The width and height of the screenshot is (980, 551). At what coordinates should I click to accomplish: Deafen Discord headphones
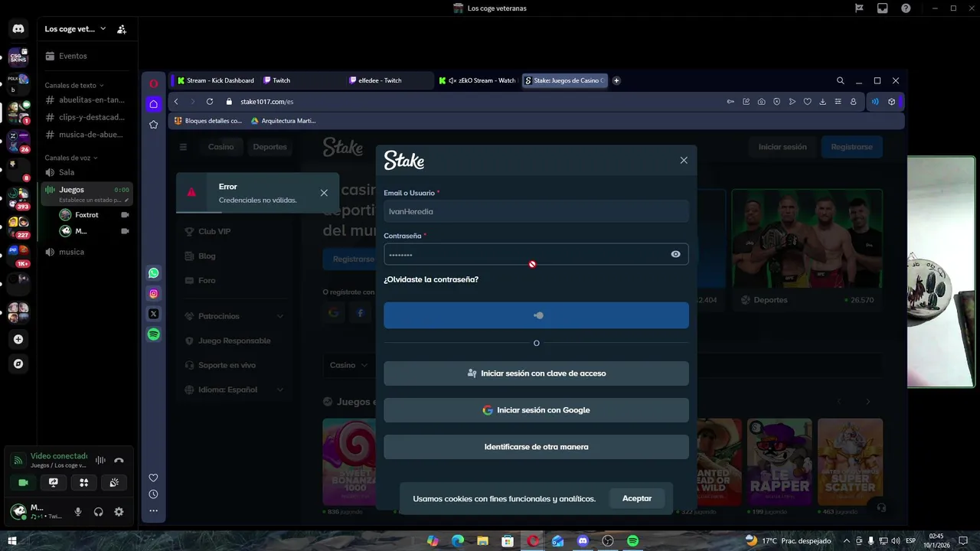pyautogui.click(x=98, y=512)
